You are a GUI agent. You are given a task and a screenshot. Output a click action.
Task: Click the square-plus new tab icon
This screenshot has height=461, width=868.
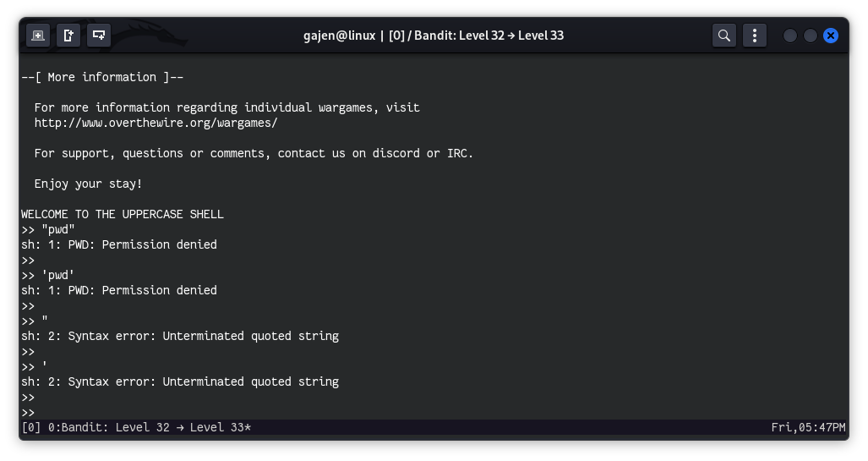[38, 36]
